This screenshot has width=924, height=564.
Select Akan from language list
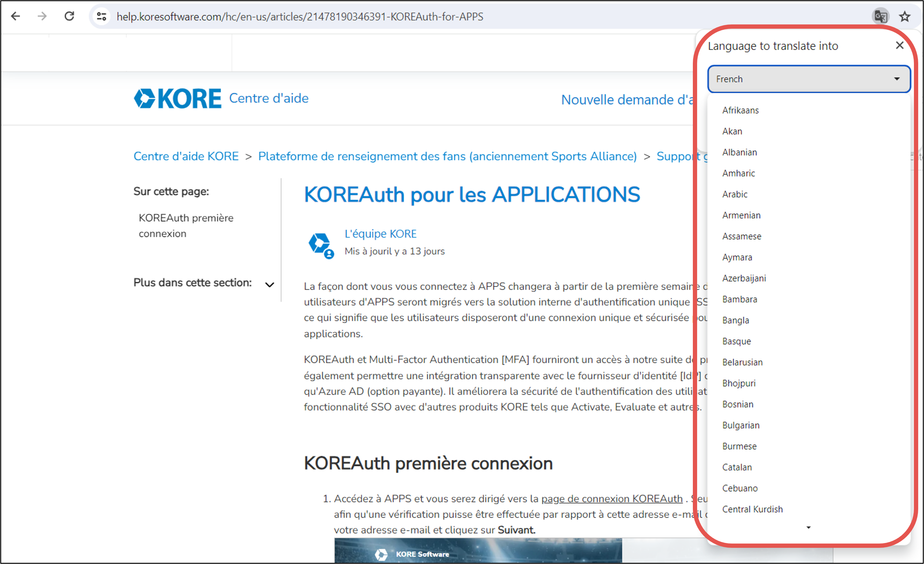732,131
